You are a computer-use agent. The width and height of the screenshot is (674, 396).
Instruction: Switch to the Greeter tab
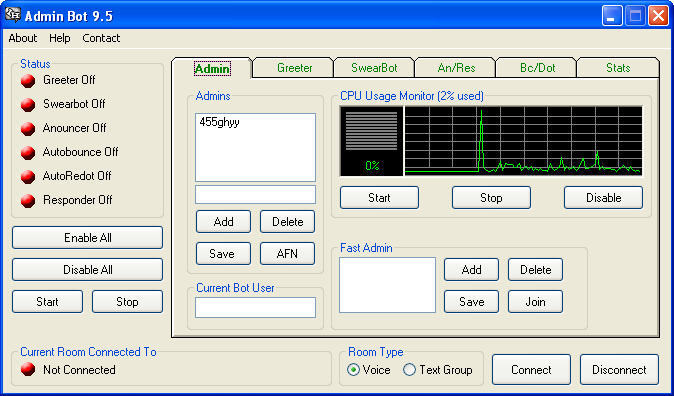coord(294,68)
